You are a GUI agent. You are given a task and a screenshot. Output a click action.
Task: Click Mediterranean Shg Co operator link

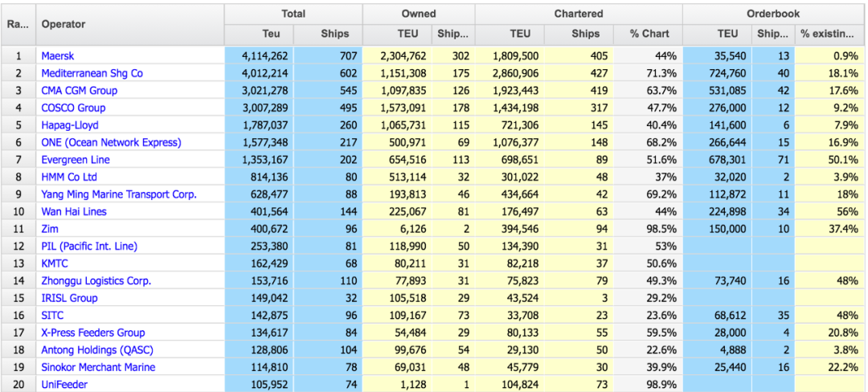point(92,73)
